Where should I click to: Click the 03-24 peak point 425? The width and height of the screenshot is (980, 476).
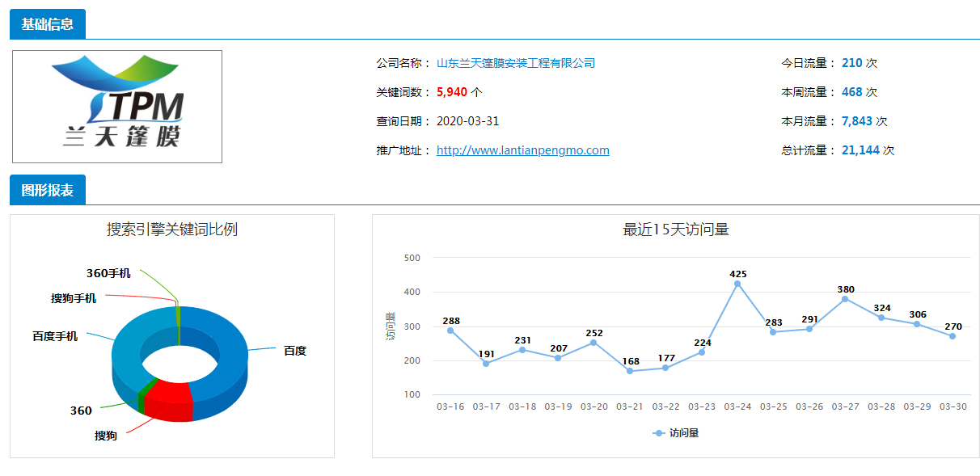click(737, 284)
